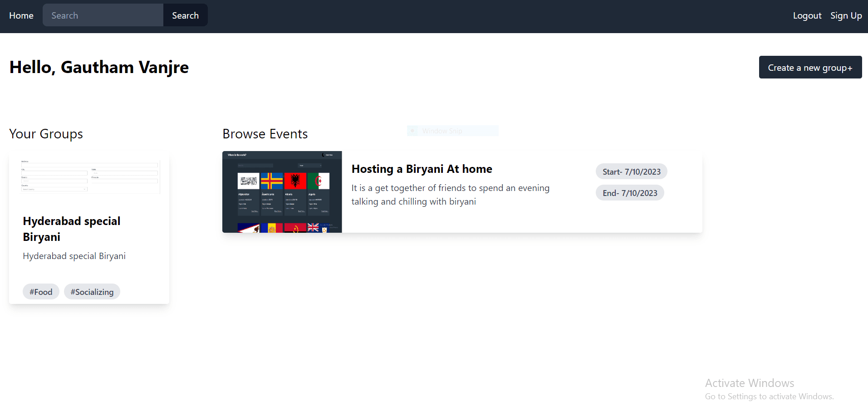Click the group description text below the title

[74, 256]
